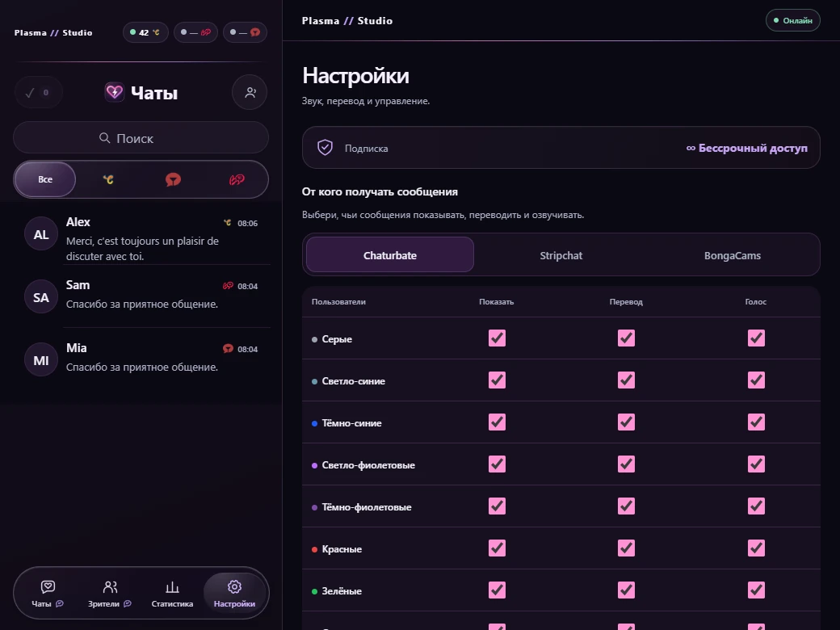Screen dimensions: 840x630
Task: Select the Все chat filter
Action: 45,179
